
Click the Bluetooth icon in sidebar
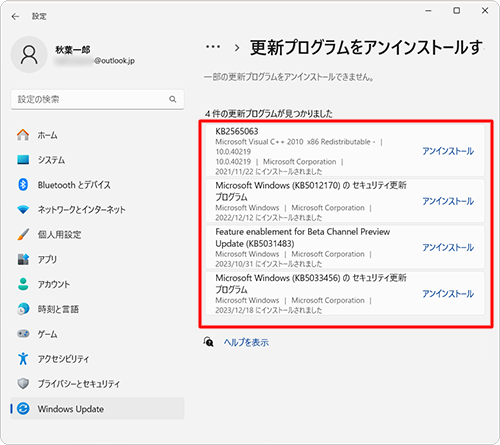23,184
